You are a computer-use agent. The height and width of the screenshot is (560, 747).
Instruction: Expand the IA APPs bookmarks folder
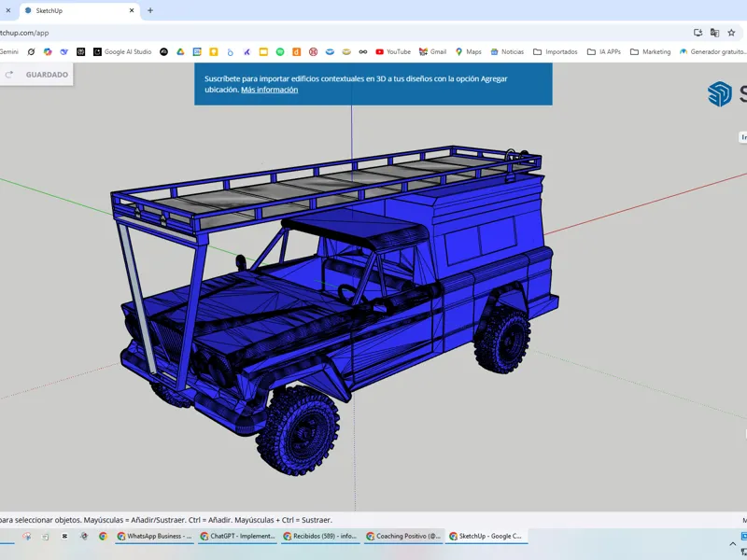coord(603,52)
